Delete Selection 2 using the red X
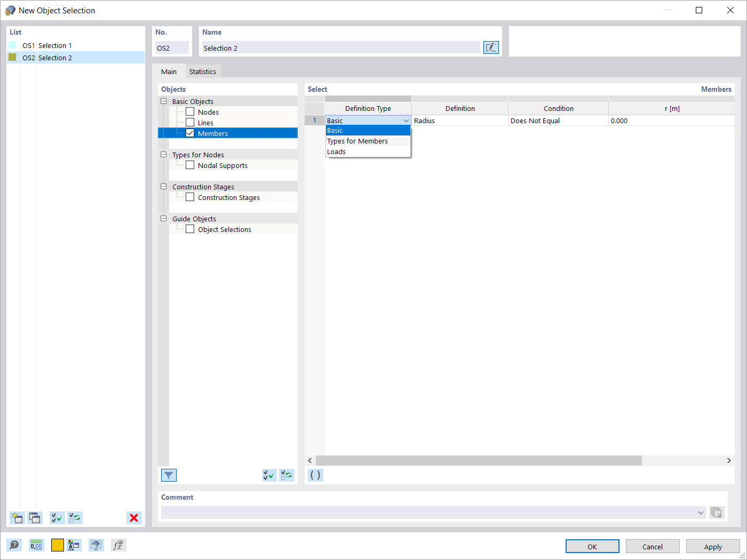Viewport: 747px width, 560px height. [134, 518]
